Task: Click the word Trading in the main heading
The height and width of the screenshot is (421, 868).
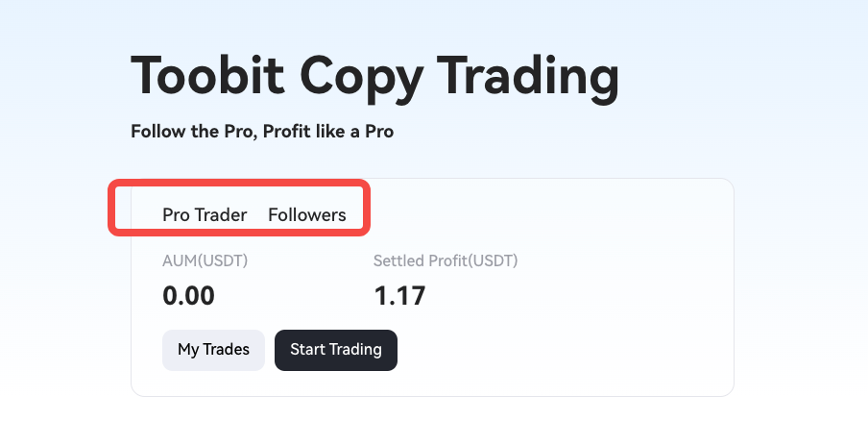Action: point(528,79)
